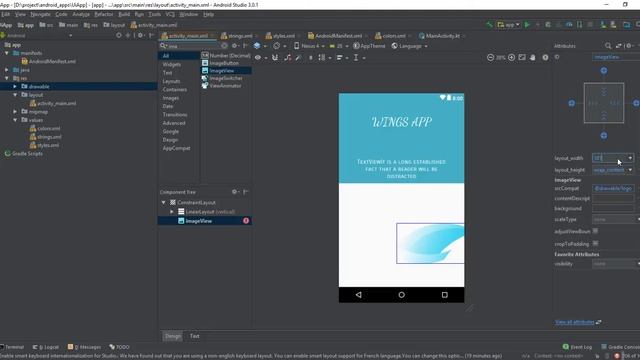Click the srcCompat value field
The height and width of the screenshot is (360, 640).
613,188
